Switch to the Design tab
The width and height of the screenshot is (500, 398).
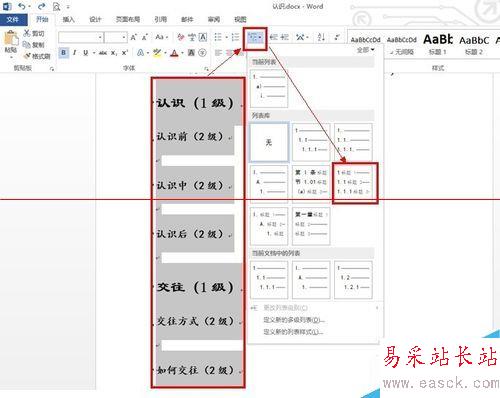95,20
